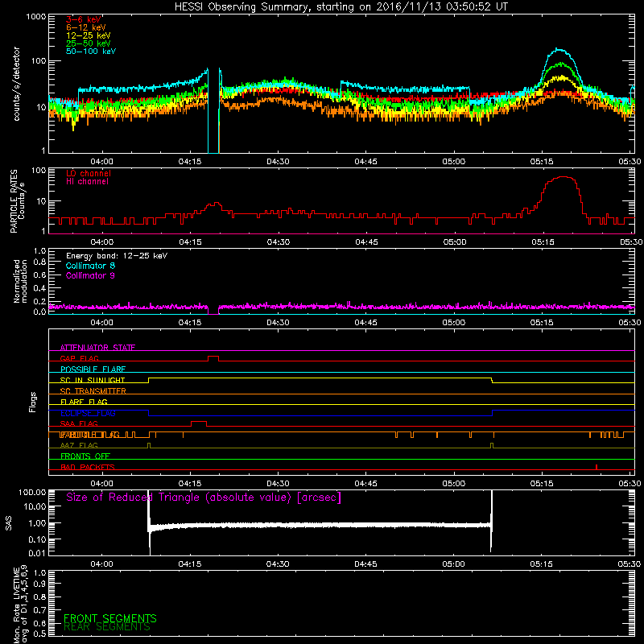This screenshot has height=644, width=644.
Task: Click the 'FRONTS OFF' flag label
Action: point(85,456)
